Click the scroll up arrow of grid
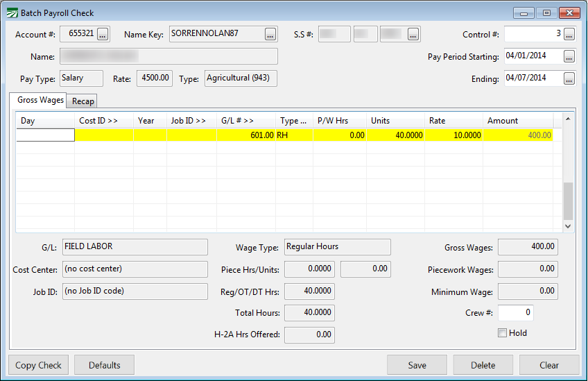The height and width of the screenshot is (381, 588). pos(568,119)
